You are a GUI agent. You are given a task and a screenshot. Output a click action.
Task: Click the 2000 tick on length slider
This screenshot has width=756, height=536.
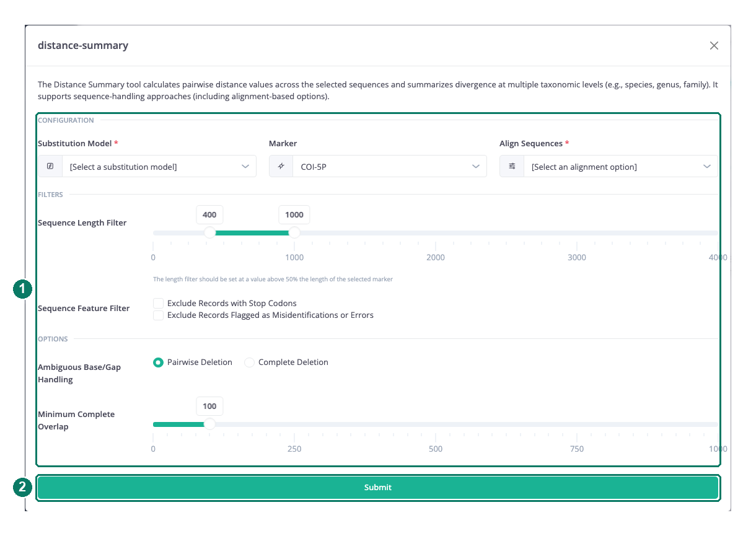(x=436, y=257)
